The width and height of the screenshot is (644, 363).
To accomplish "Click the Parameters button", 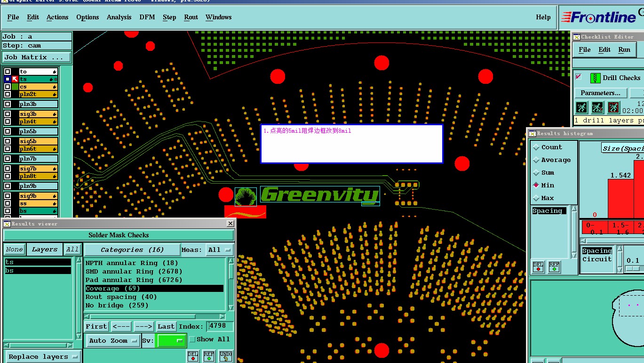I will (601, 93).
